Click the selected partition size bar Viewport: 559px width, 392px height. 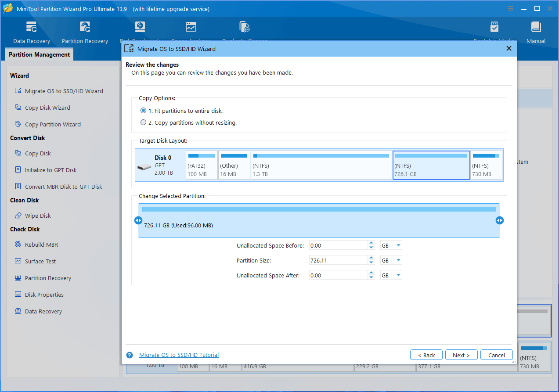(319, 220)
